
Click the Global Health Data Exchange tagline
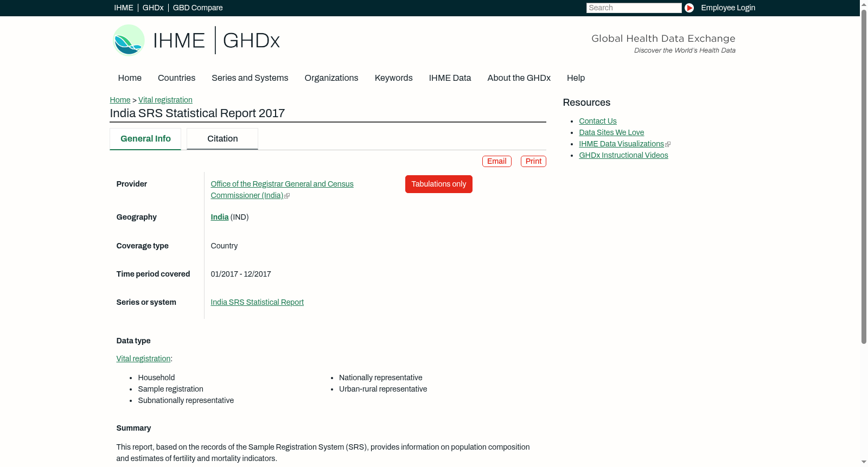(663, 39)
